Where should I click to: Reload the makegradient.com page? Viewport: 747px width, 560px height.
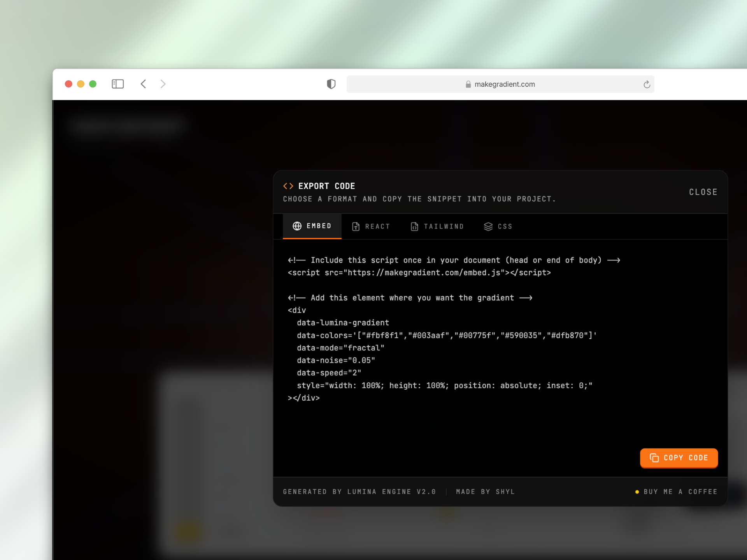pos(647,84)
